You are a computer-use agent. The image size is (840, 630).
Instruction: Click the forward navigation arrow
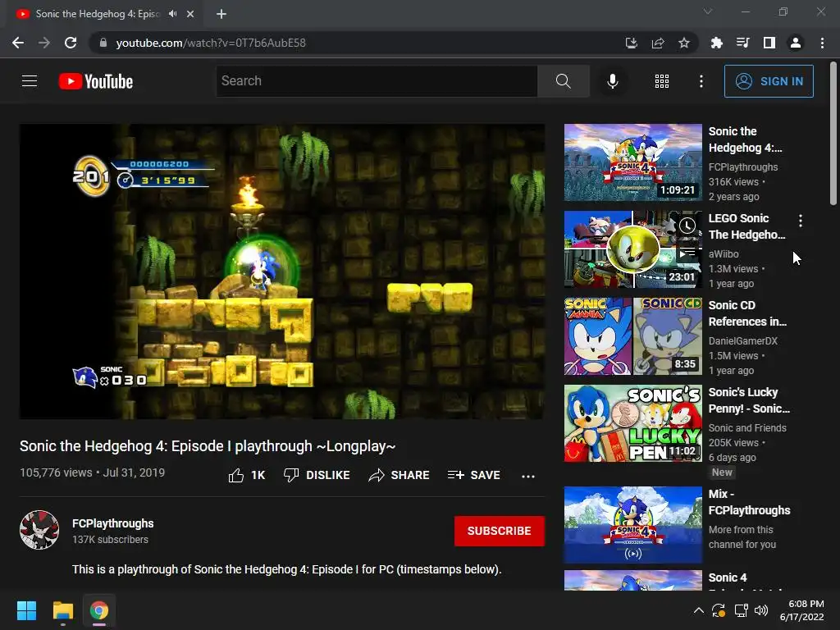(44, 43)
